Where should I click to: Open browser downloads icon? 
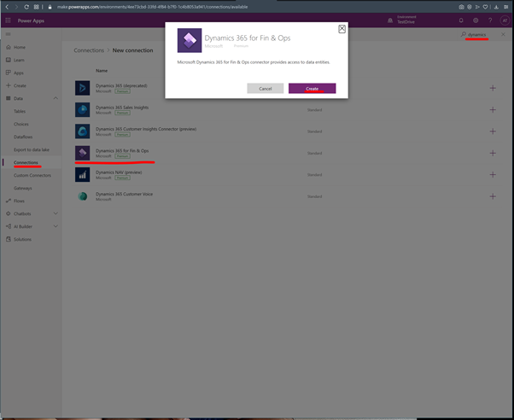pos(496,7)
